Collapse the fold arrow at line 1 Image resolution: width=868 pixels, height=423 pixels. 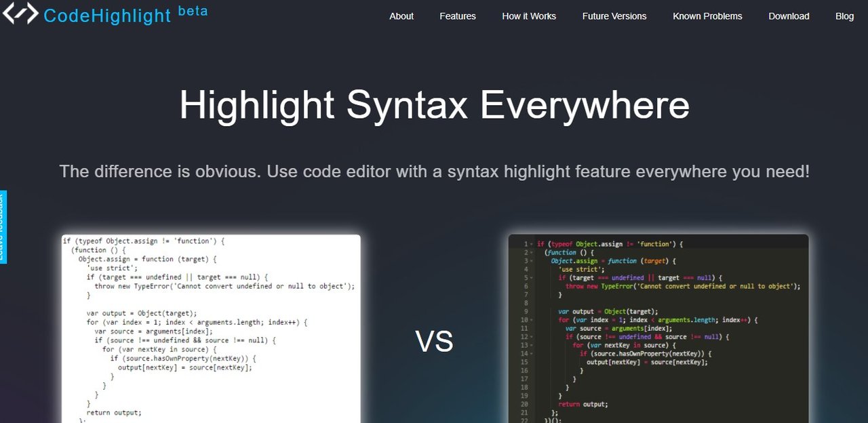pos(533,244)
